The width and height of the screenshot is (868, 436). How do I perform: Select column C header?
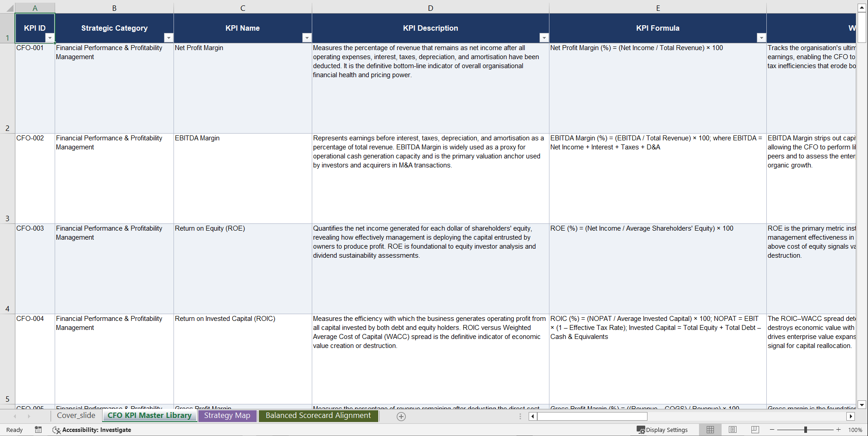click(x=243, y=8)
